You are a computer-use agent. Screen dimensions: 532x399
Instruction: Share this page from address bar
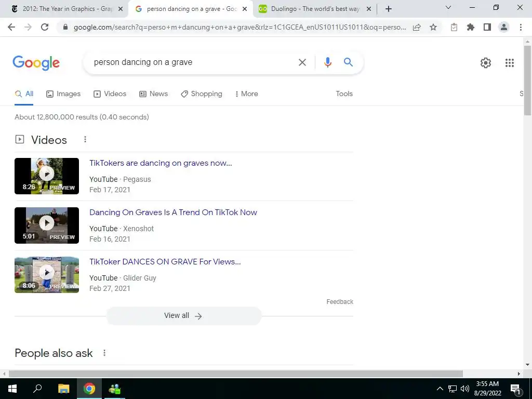[x=417, y=28]
